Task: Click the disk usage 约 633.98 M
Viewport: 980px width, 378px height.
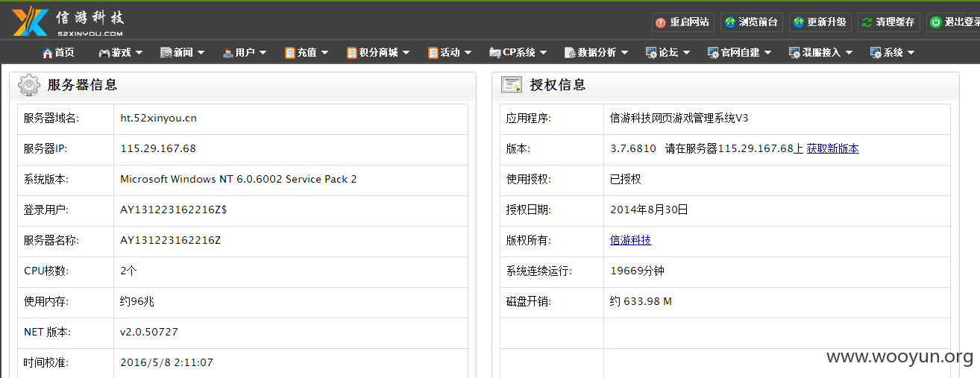Action: 641,301
